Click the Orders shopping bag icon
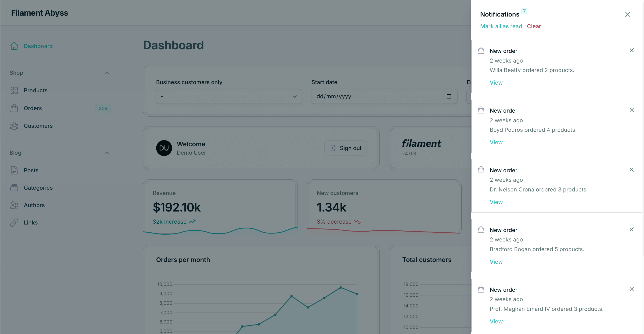This screenshot has width=644, height=334. pos(14,108)
